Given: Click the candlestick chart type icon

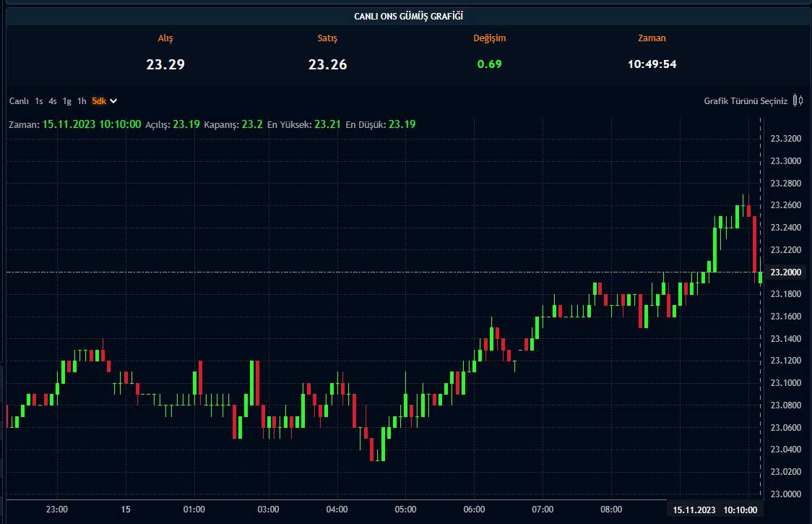Looking at the screenshot, I should (798, 100).
